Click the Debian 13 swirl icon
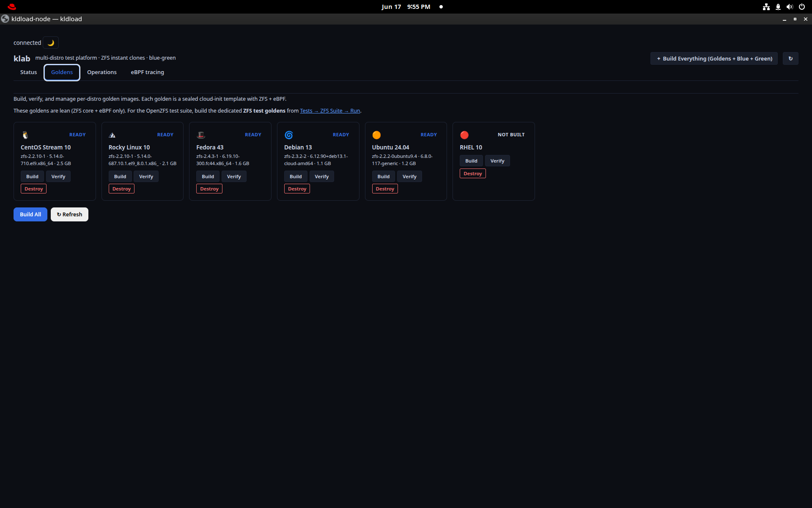 point(289,135)
